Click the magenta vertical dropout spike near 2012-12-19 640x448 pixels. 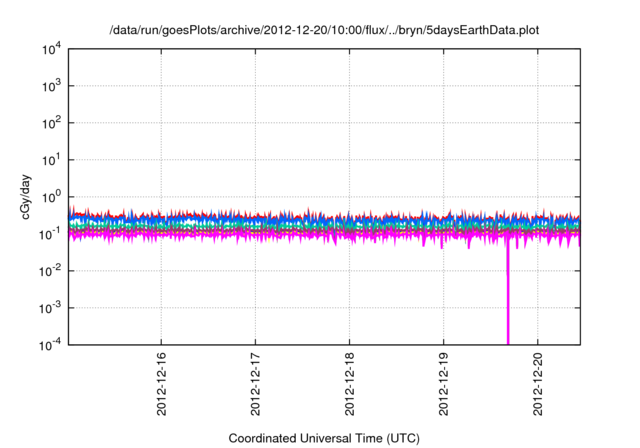coord(508,294)
